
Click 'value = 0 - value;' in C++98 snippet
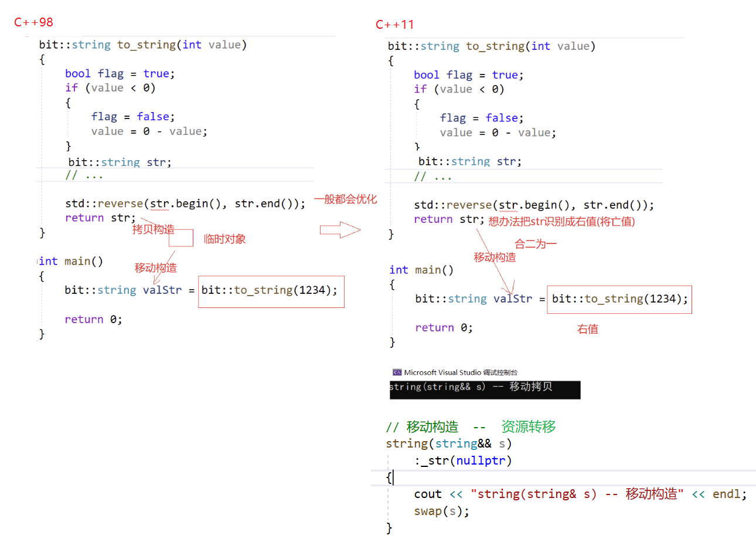point(149,131)
